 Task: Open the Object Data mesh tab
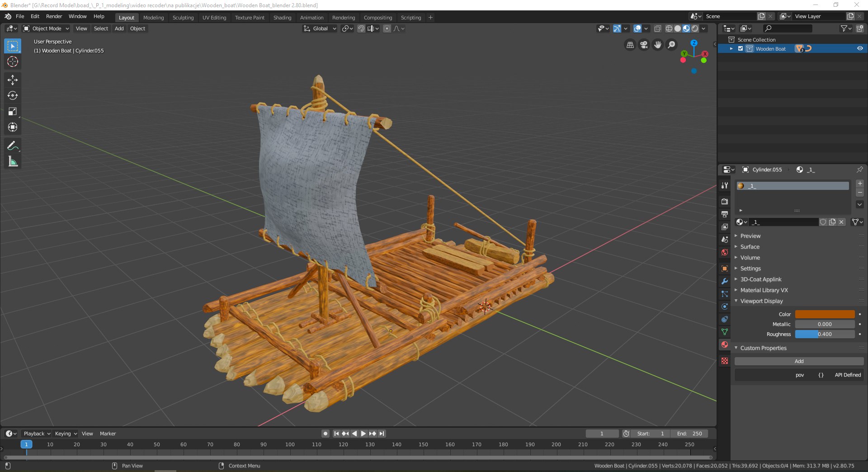[x=725, y=332]
